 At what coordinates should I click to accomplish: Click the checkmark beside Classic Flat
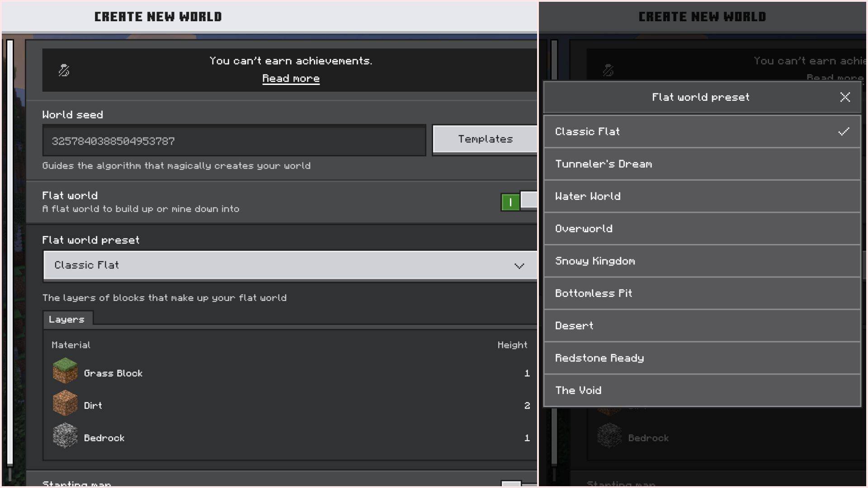(843, 131)
